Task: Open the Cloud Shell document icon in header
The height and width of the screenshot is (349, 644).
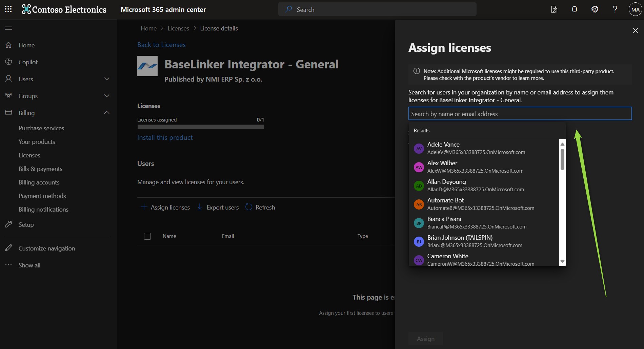Action: tap(554, 9)
